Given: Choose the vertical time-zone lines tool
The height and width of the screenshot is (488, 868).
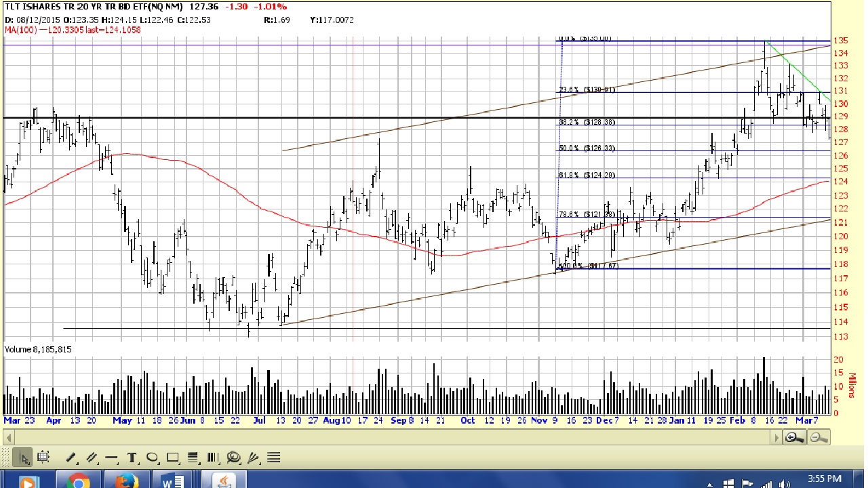Looking at the screenshot, I should (x=213, y=457).
